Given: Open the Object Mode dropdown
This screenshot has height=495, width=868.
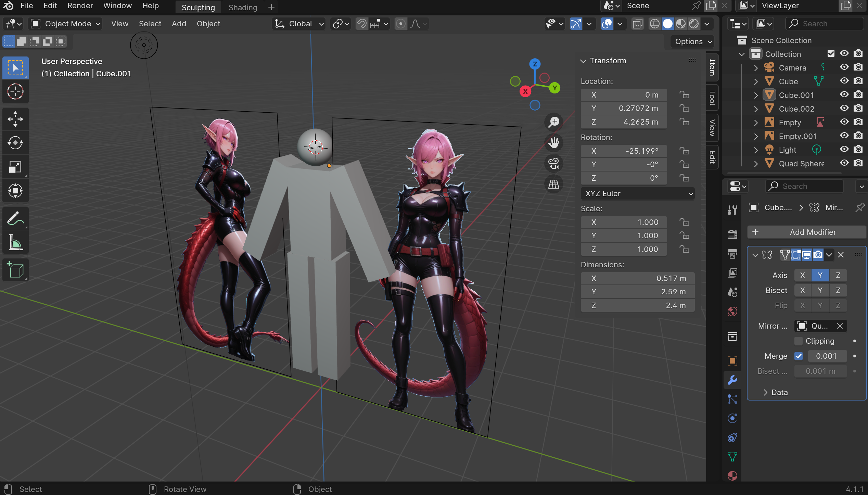Looking at the screenshot, I should click(66, 24).
